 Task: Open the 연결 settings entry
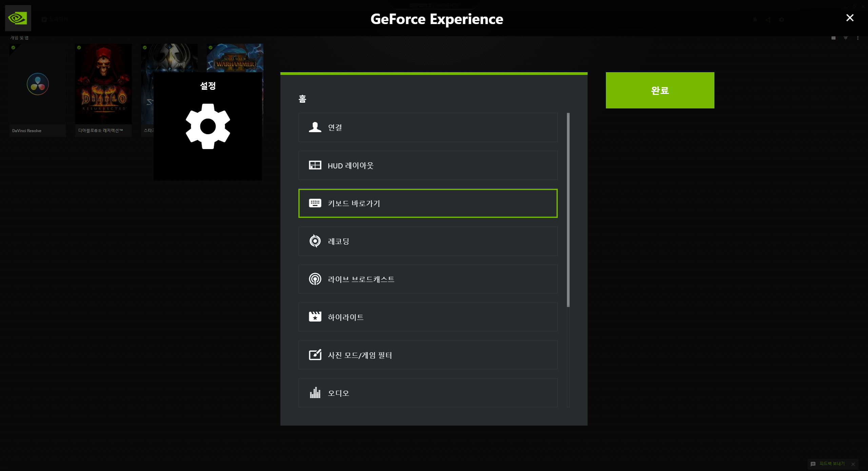[x=428, y=127]
